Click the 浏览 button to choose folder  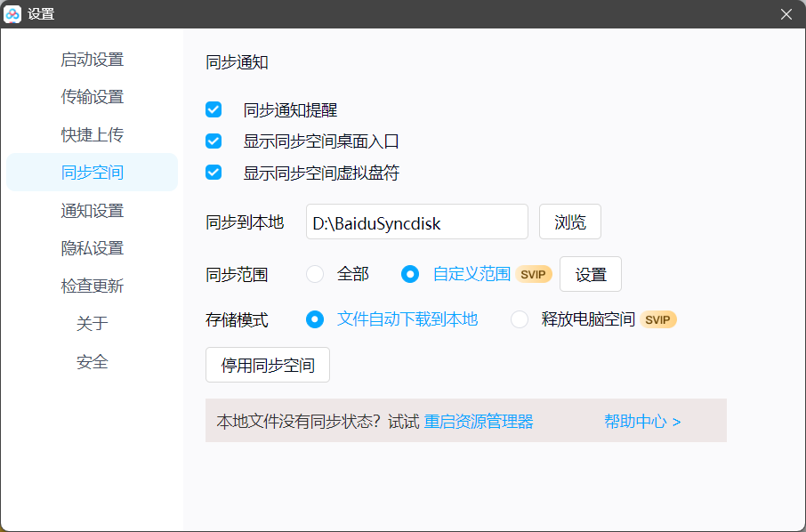tap(569, 222)
